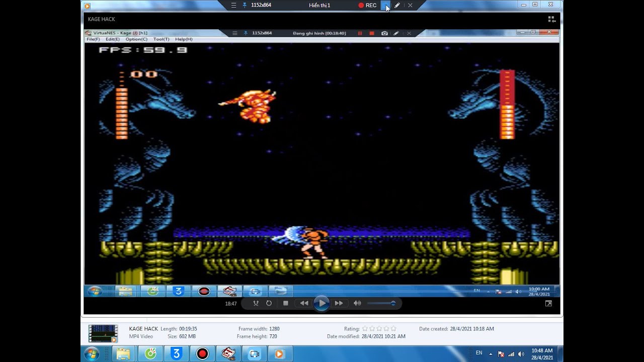Click the Date created value 28/4/2021 10:18 AM
The height and width of the screenshot is (362, 644).
click(x=472, y=329)
